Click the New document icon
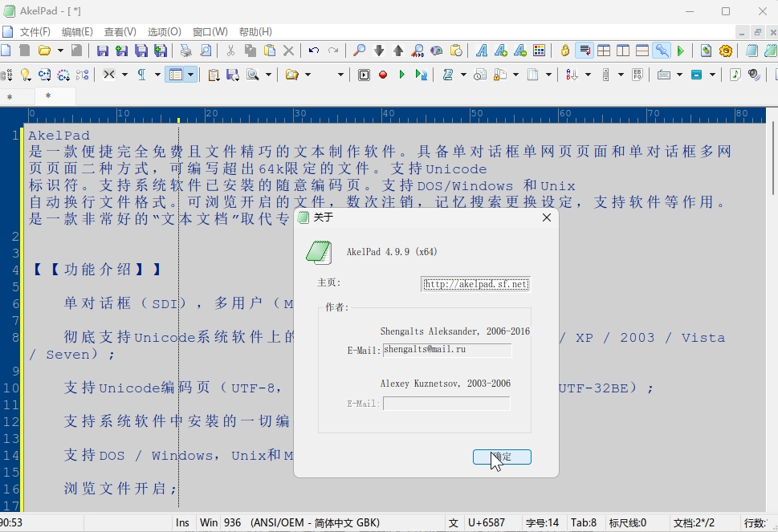 coord(5,50)
